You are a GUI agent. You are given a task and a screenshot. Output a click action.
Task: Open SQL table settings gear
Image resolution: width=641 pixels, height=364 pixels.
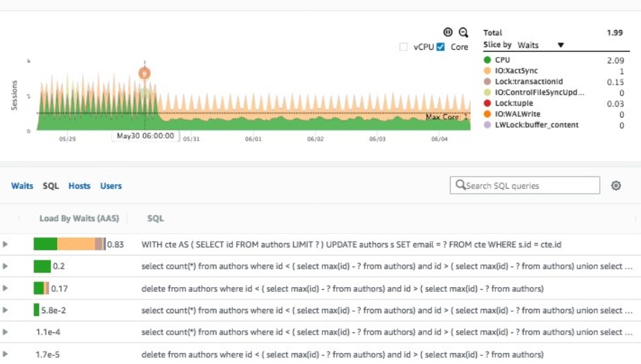(x=616, y=185)
